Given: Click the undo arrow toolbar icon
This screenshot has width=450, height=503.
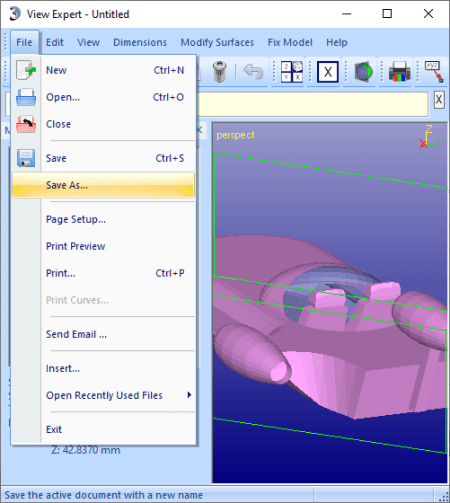Looking at the screenshot, I should tap(253, 72).
